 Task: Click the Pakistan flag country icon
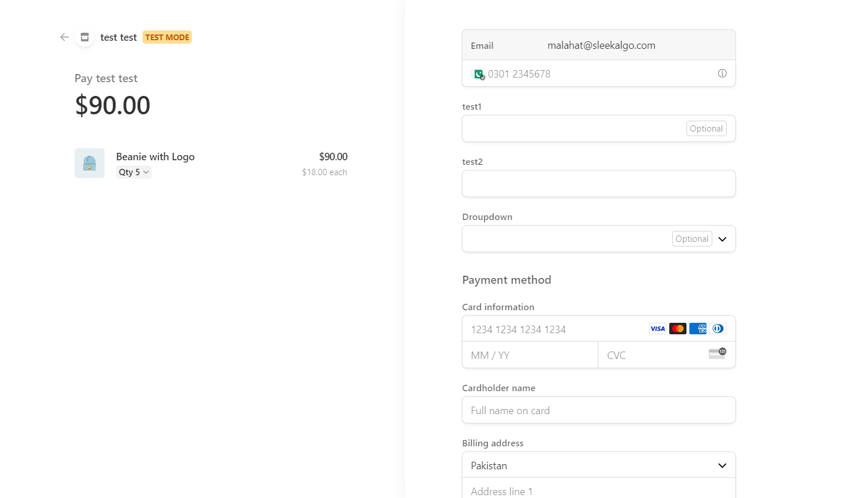pos(478,74)
